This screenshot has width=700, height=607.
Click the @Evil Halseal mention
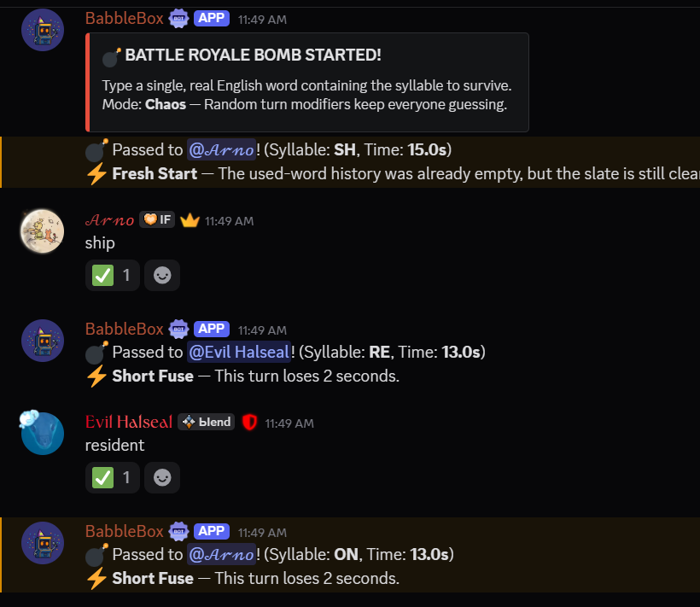(x=239, y=352)
